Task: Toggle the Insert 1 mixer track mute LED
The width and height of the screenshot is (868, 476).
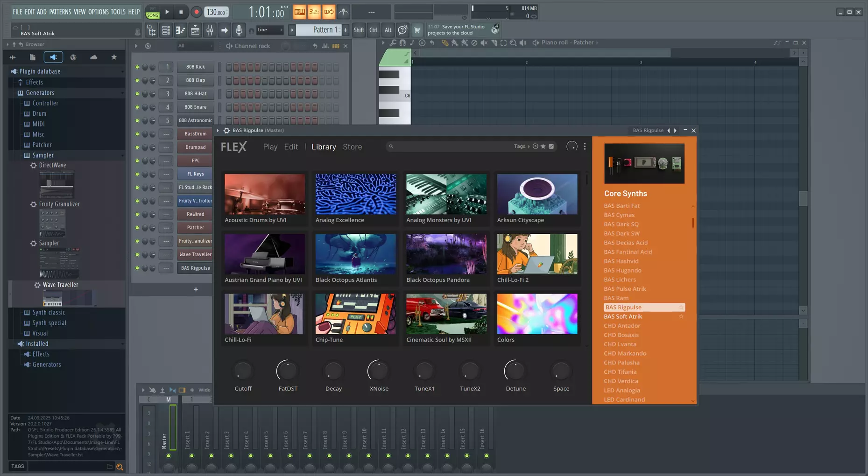Action: click(x=191, y=456)
